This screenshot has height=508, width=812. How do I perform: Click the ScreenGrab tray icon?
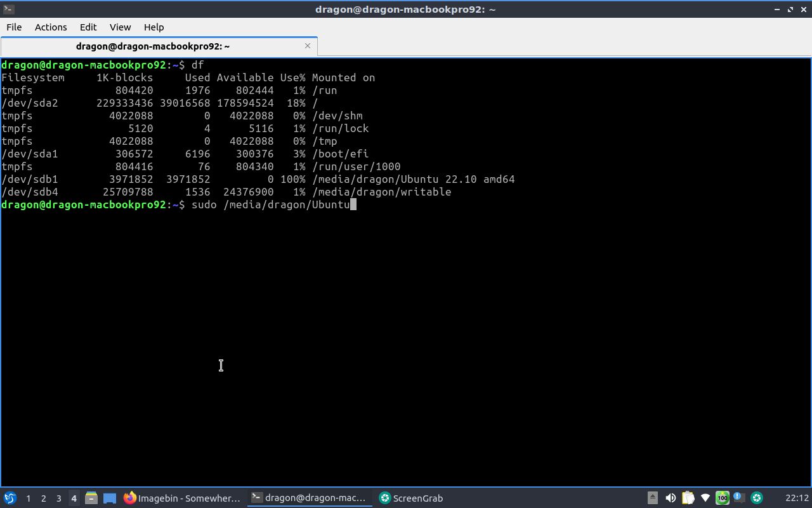click(756, 498)
